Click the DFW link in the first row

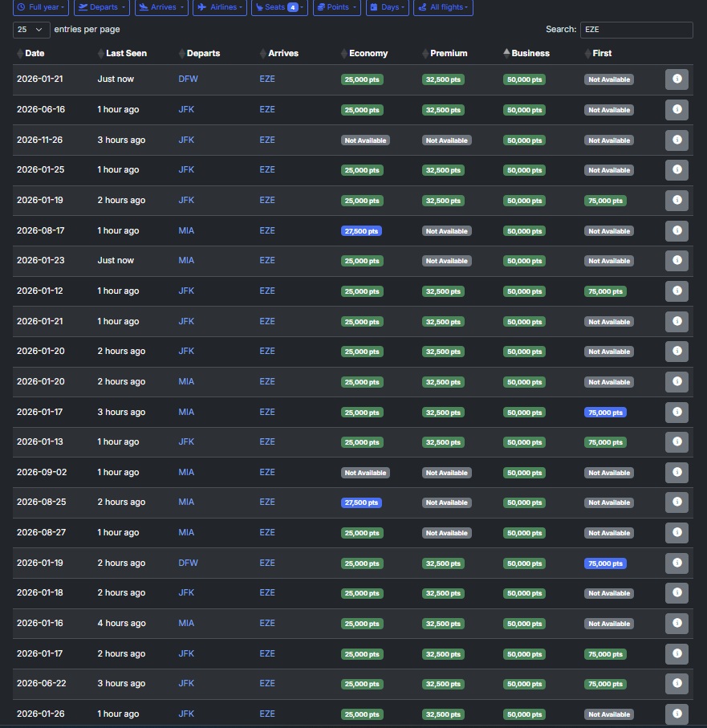tap(188, 79)
